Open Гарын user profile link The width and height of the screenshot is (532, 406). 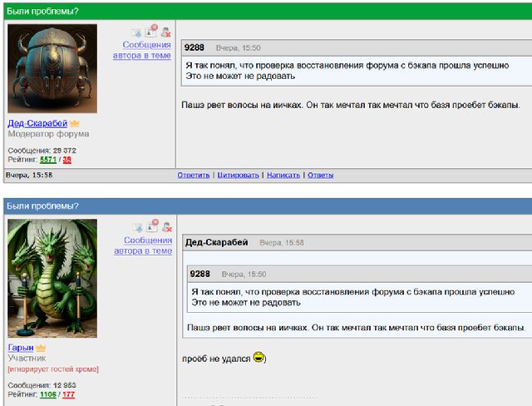[21, 348]
